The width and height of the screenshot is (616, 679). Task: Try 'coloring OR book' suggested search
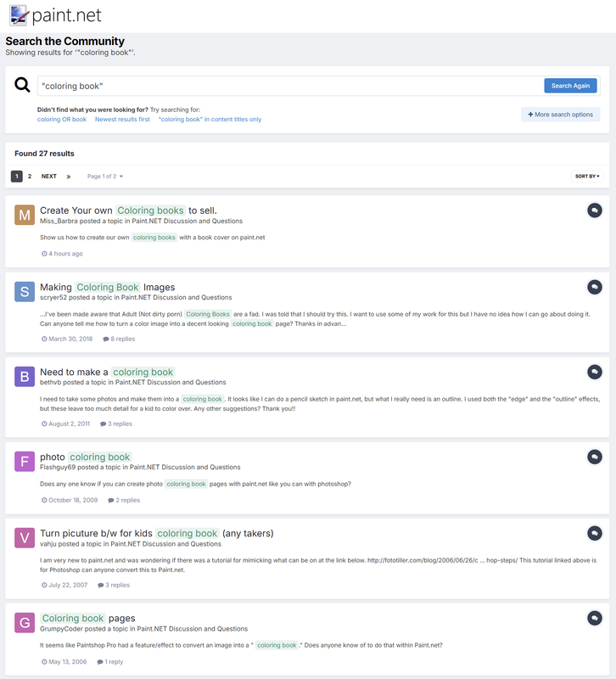(x=62, y=119)
